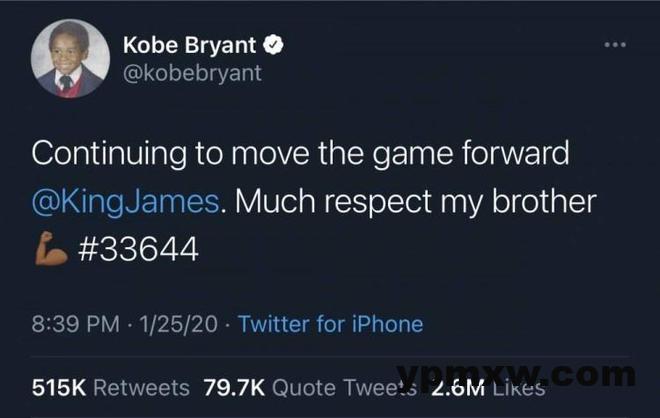The image size is (660, 418).
Task: Open the three-dot more options menu
Action: 615,45
